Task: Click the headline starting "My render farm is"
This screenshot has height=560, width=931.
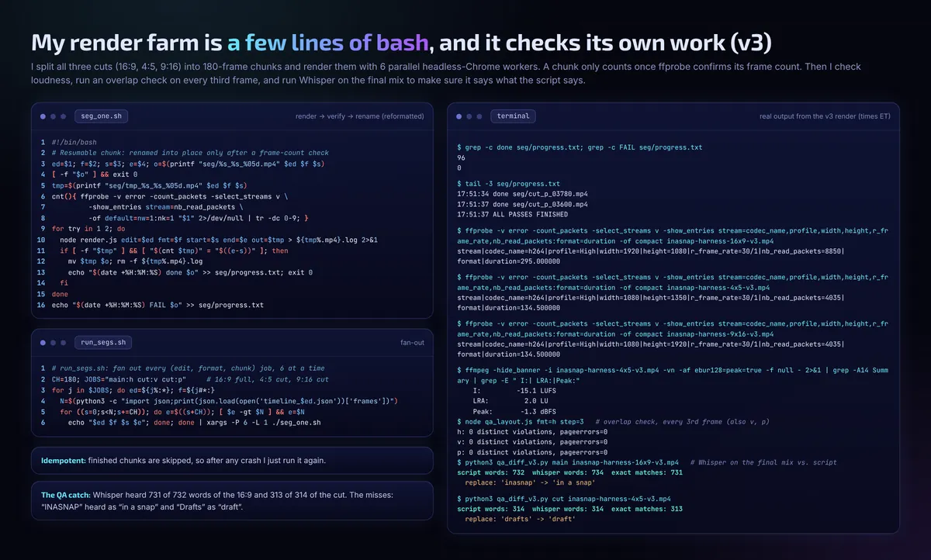Action: [401, 42]
